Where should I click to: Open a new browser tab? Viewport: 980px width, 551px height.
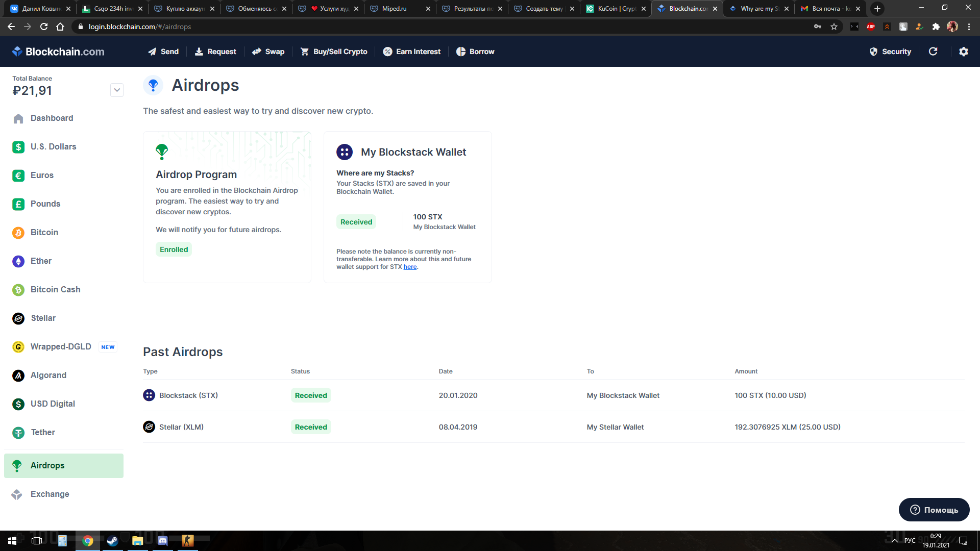(877, 9)
